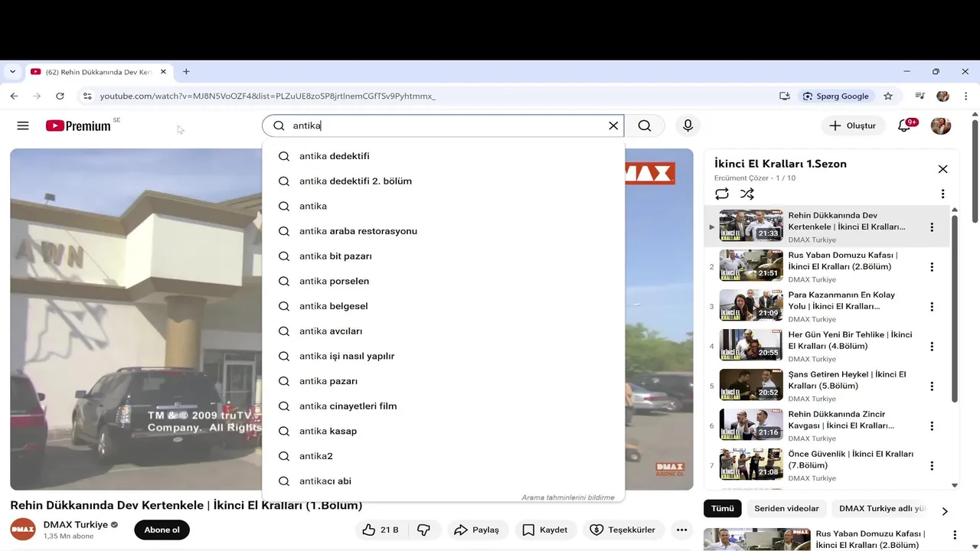
Task: Open browser three-dot menu
Action: coord(965,96)
